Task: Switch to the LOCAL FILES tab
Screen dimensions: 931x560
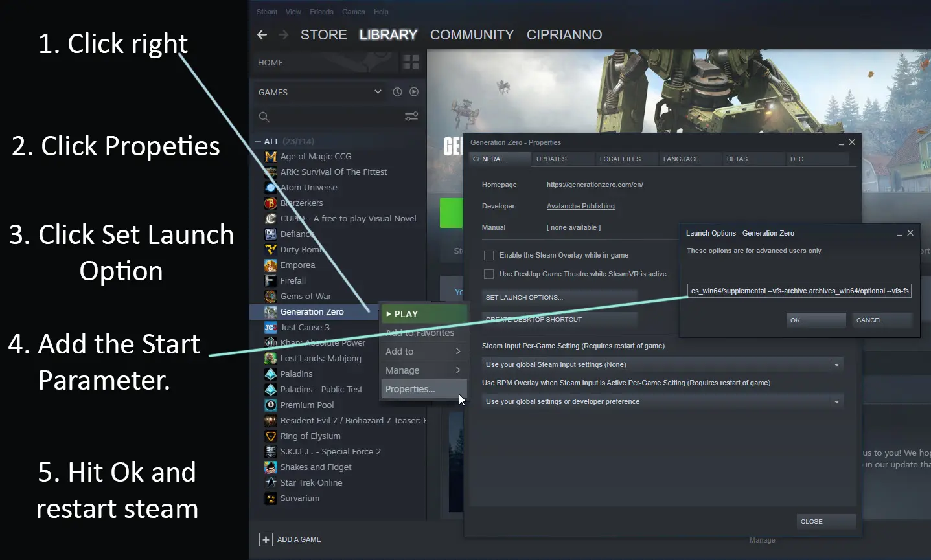Action: pyautogui.click(x=626, y=159)
